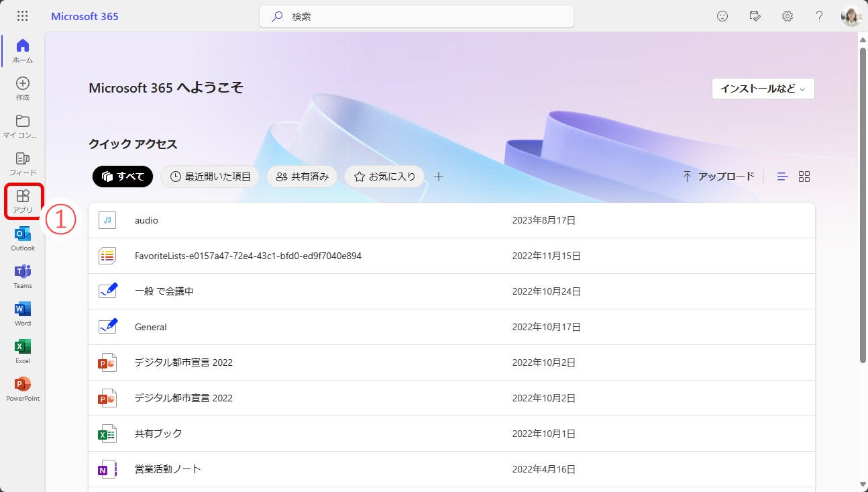Select the 共有済み filter tab
This screenshot has height=492, width=868.
[x=302, y=177]
